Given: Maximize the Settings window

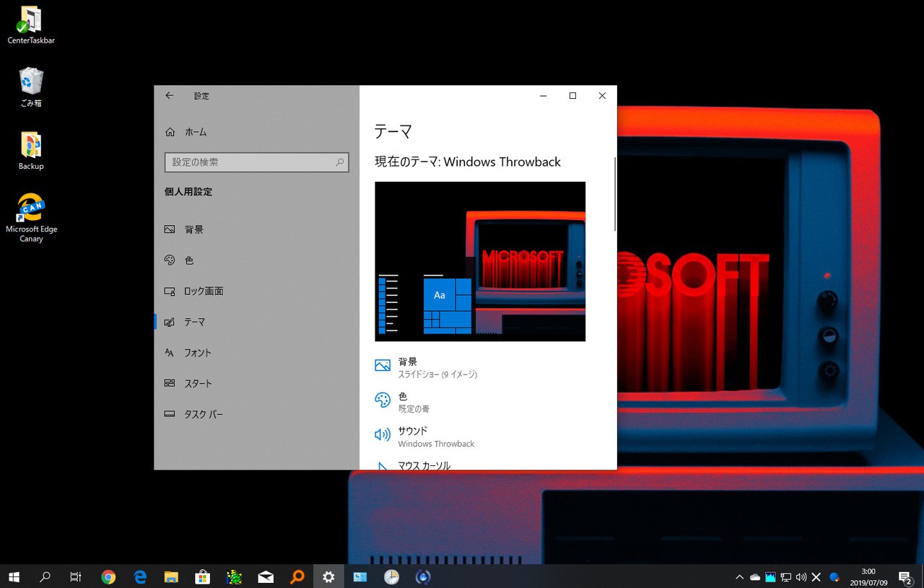Looking at the screenshot, I should pyautogui.click(x=572, y=95).
